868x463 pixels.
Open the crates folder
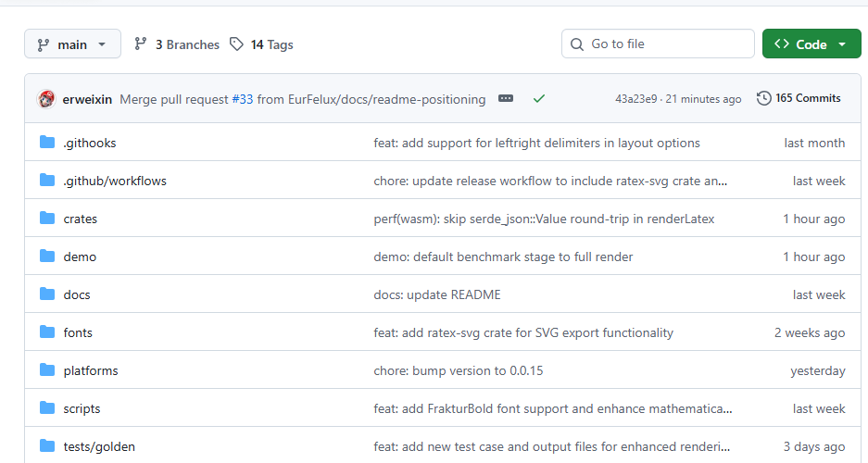click(81, 219)
